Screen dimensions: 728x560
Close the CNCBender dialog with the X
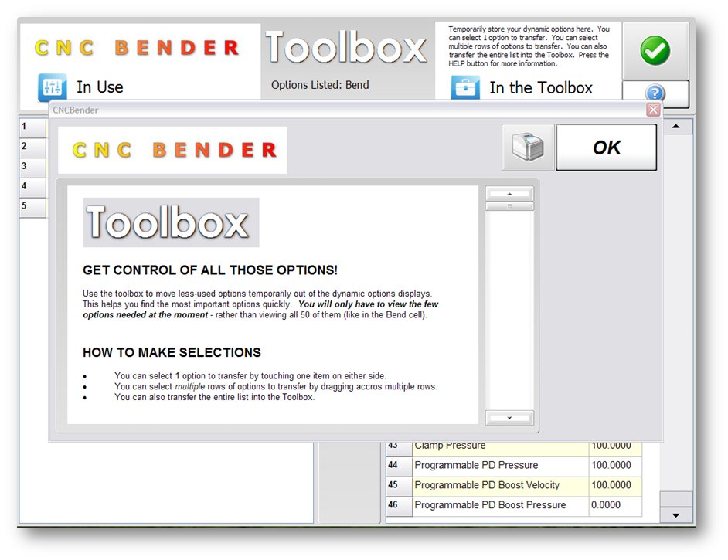pyautogui.click(x=653, y=110)
